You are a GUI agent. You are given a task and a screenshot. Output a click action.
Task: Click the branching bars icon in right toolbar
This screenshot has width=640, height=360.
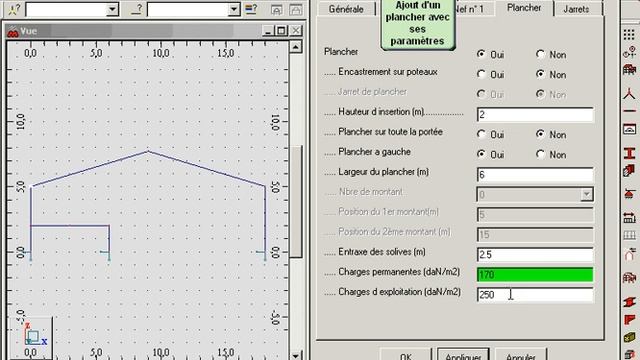pos(629,93)
